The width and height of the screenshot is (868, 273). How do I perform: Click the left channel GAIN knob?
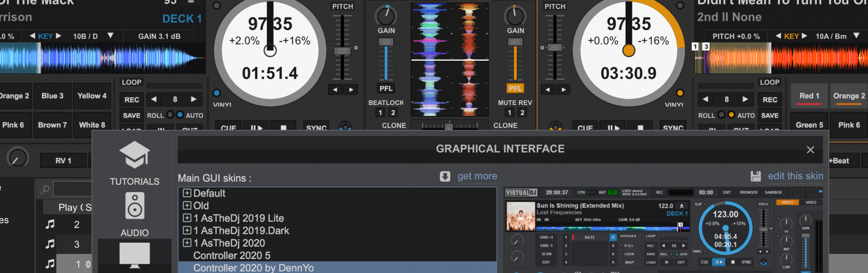(386, 16)
